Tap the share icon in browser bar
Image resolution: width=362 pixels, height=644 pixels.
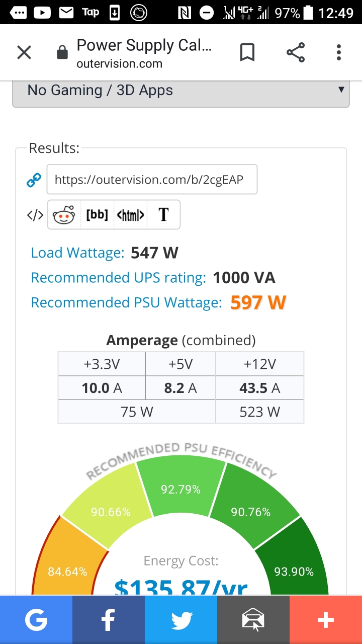(296, 52)
